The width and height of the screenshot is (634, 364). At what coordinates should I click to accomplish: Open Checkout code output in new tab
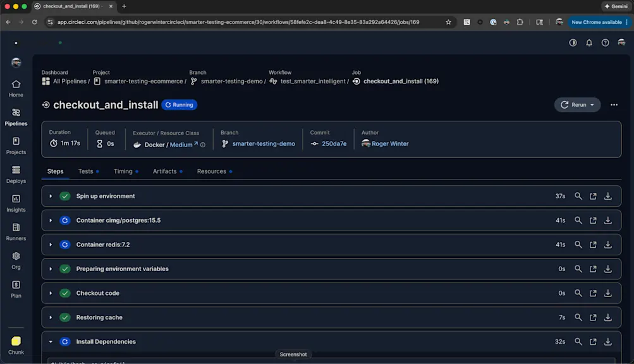(x=593, y=293)
